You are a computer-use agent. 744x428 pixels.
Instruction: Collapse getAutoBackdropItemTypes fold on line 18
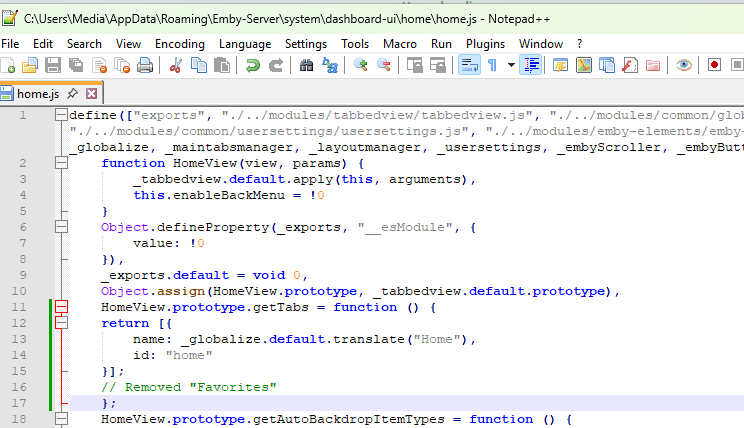click(x=61, y=419)
